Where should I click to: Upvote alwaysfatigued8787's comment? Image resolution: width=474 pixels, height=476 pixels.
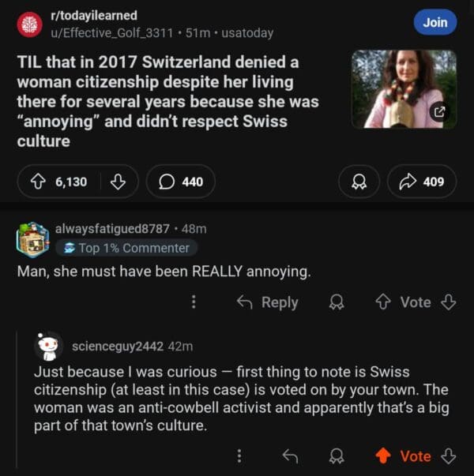(385, 302)
